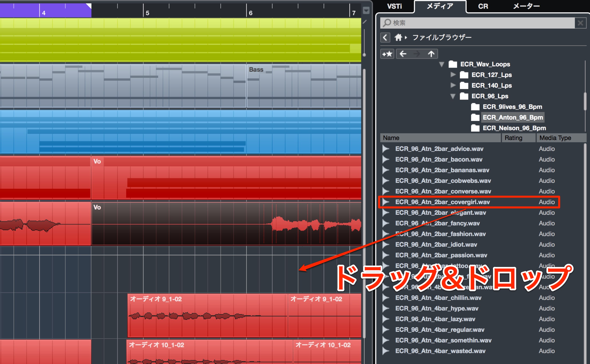The image size is (590, 364).
Task: Collapse the ECR_96_Lps folder
Action: click(453, 96)
